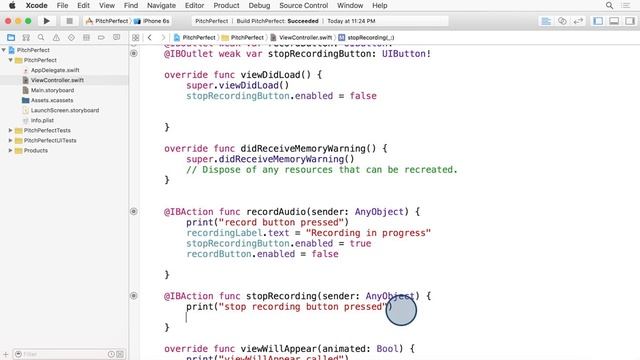
Task: Open the Symbol navigator tab
Action: click(26, 38)
